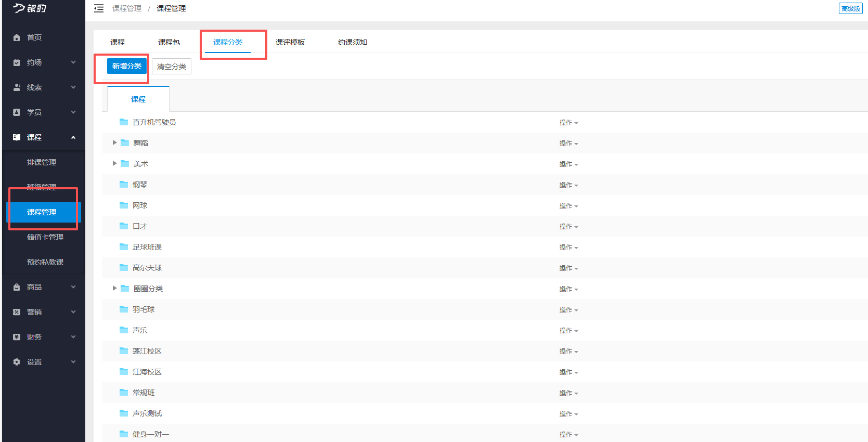Expand the 圈圈分类 folder arrow
The width and height of the screenshot is (868, 442).
114,288
